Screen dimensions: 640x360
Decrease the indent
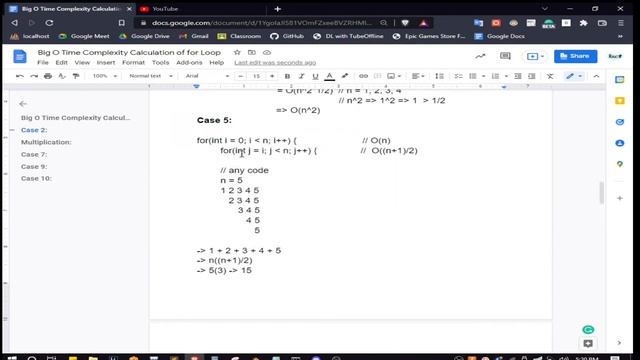518,76
